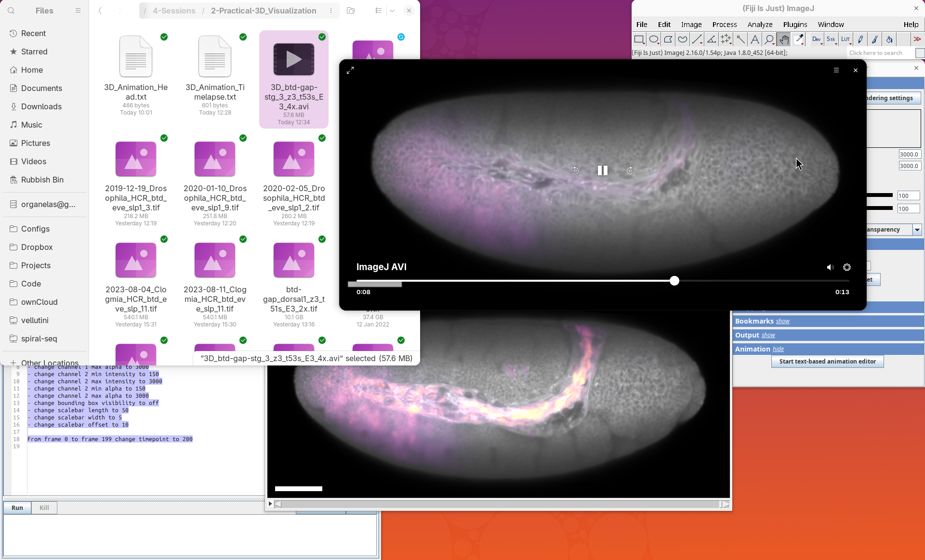Activate the Wand tracing tool
The height and width of the screenshot is (560, 925).
coord(740,39)
